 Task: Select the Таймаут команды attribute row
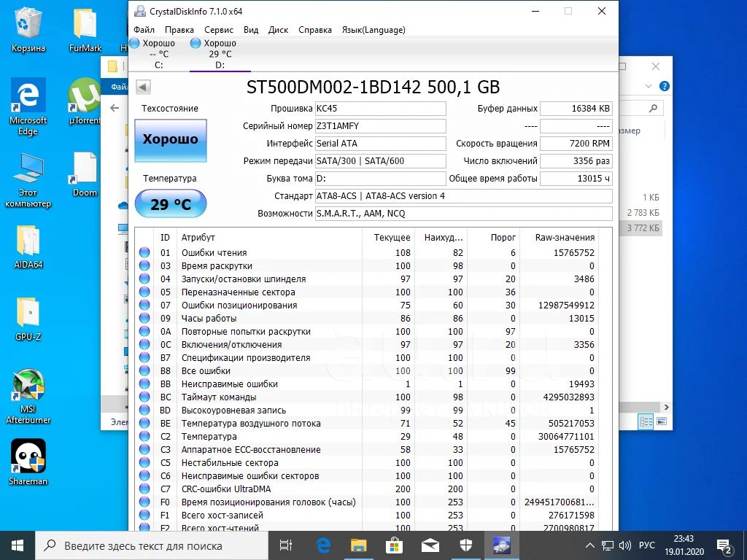[x=367, y=397]
